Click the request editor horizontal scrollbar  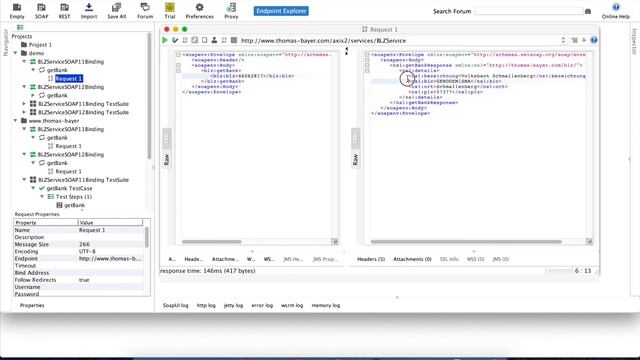tap(212, 242)
